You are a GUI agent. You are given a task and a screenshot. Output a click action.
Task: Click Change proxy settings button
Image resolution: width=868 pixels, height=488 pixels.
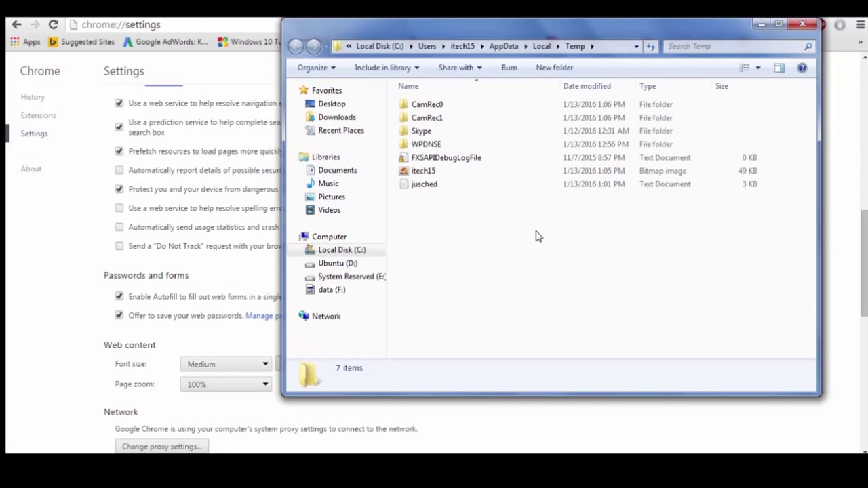pyautogui.click(x=161, y=447)
